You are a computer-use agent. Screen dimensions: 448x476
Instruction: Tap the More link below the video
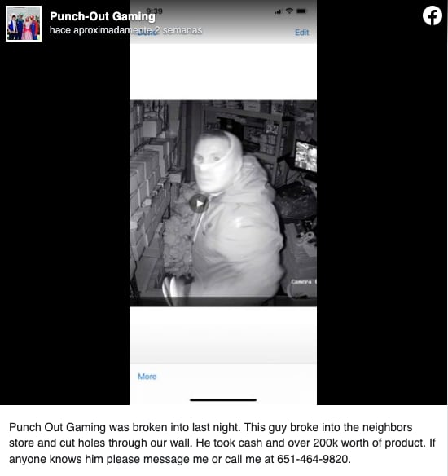[147, 377]
